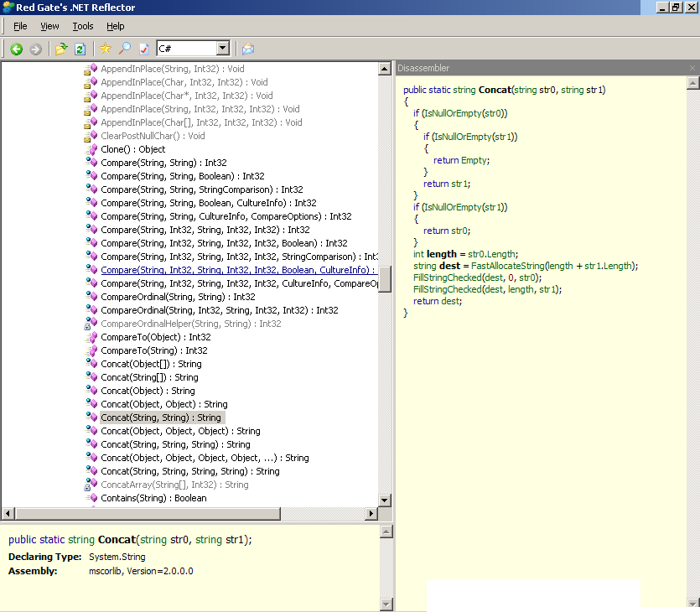Click the private method icon beside CompareOrdinalHelper

point(91,324)
